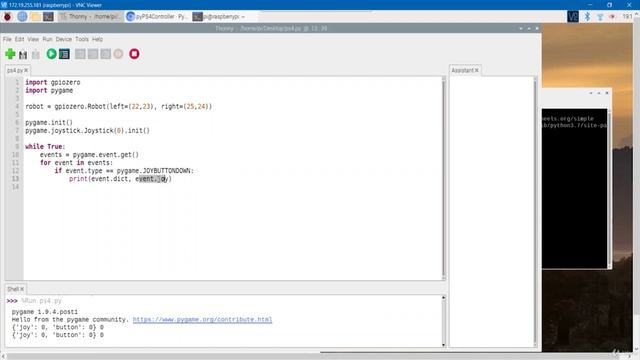Click the print(event.dict...) line
Viewport: 640px width, 360px height.
click(120, 179)
